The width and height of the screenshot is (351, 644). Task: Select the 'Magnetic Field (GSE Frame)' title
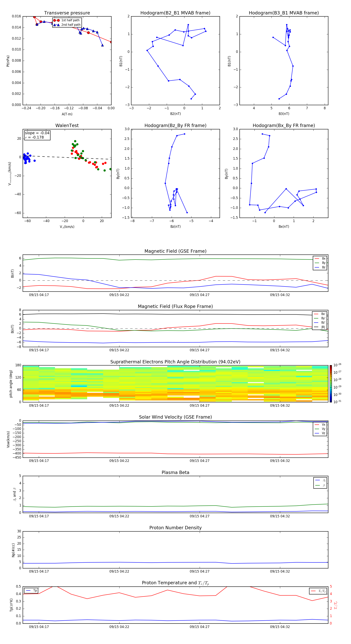point(175,251)
